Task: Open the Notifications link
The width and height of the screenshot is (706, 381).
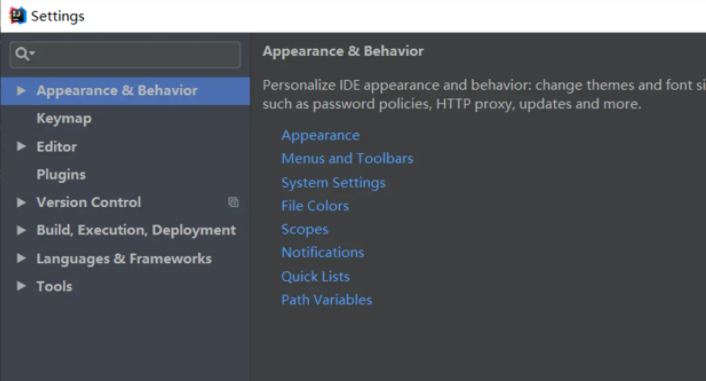Action: (x=322, y=252)
